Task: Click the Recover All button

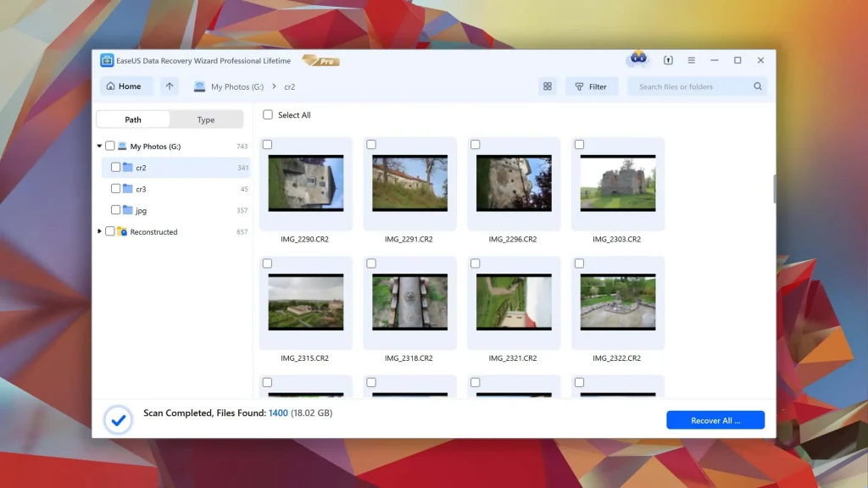Action: pos(715,420)
